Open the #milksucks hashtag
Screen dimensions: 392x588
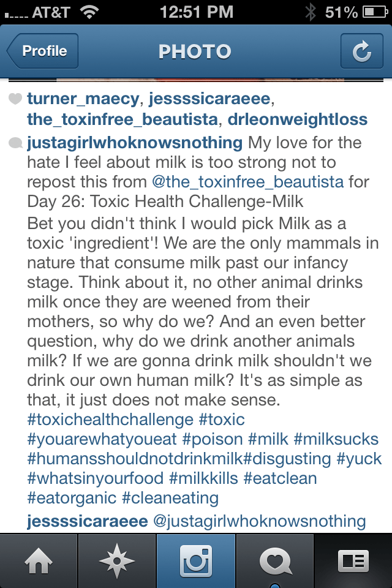pyautogui.click(x=336, y=439)
